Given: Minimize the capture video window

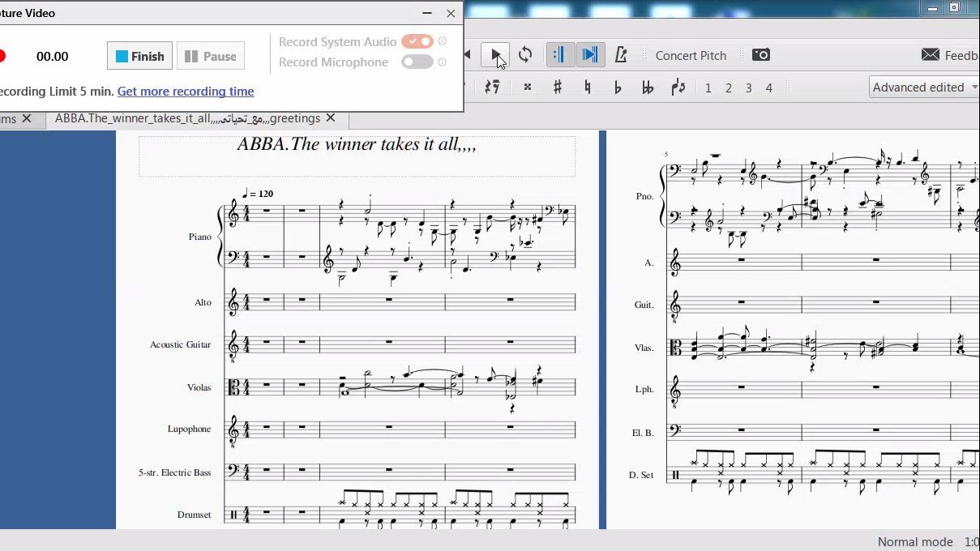Looking at the screenshot, I should [x=427, y=13].
